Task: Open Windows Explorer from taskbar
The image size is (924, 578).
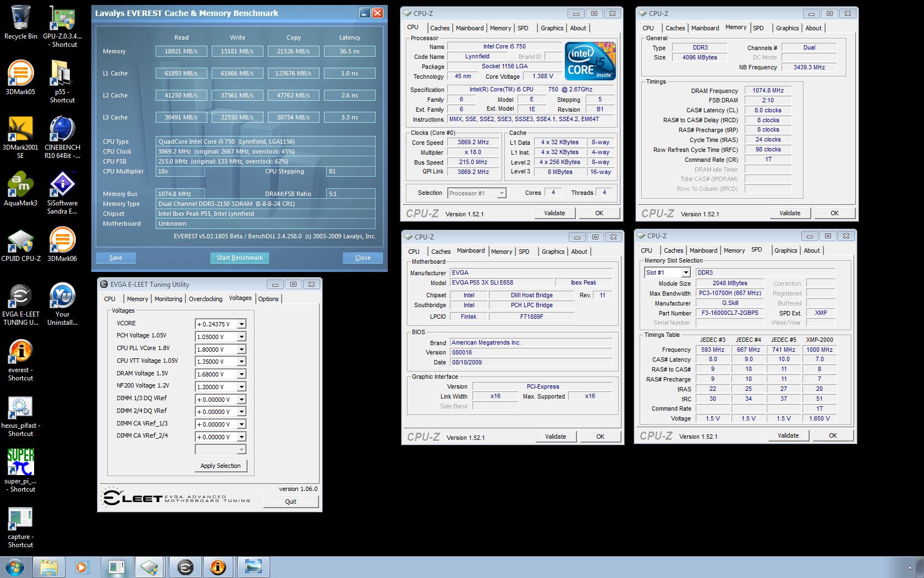Action: pyautogui.click(x=48, y=567)
